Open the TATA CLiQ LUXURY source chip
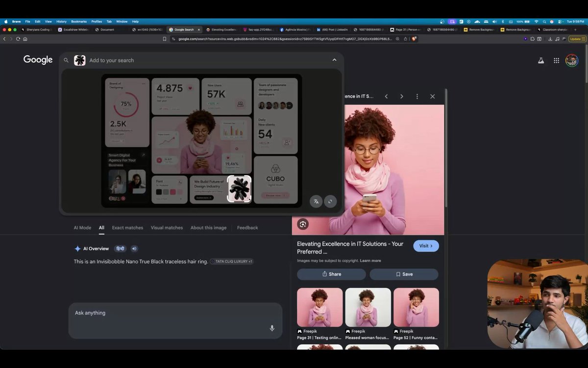The width and height of the screenshot is (588, 368). tap(231, 262)
